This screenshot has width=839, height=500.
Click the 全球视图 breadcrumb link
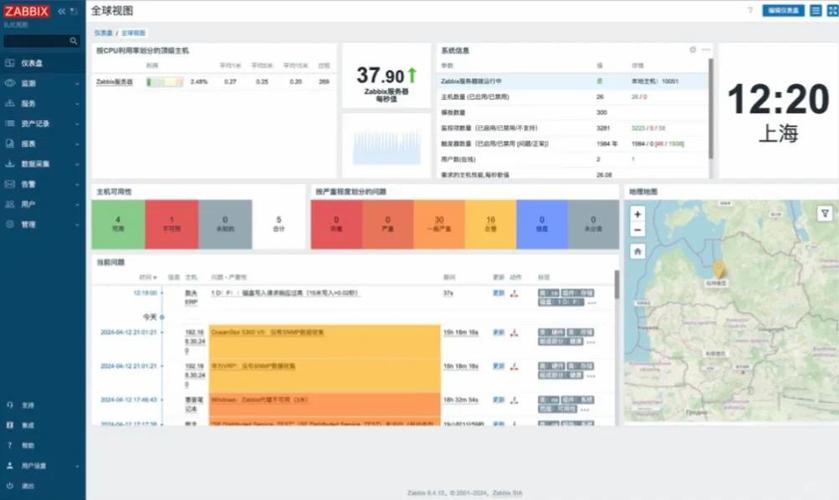click(133, 33)
